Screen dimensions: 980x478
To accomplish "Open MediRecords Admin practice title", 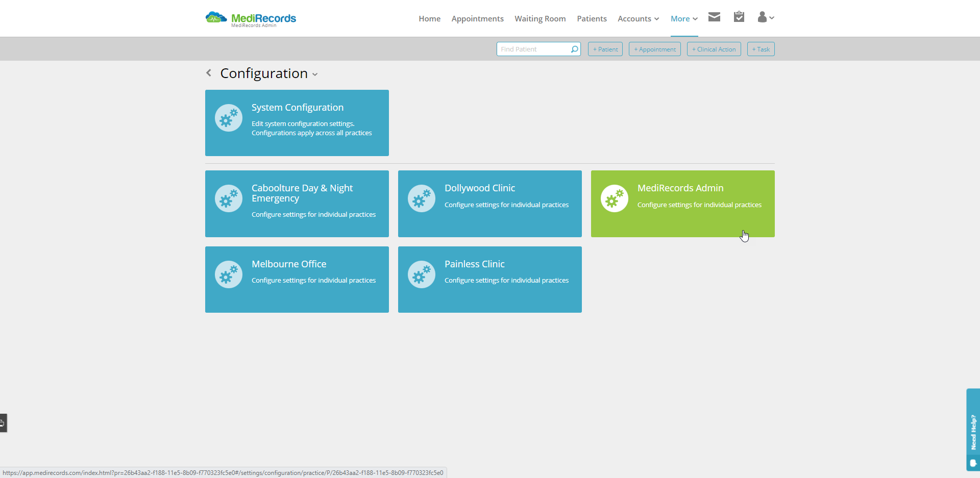I will click(680, 188).
